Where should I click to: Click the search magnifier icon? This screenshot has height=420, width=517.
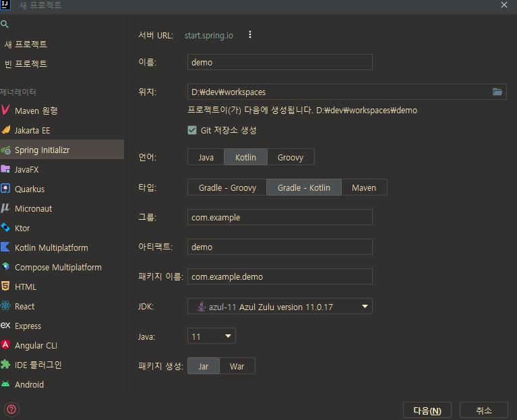5,24
